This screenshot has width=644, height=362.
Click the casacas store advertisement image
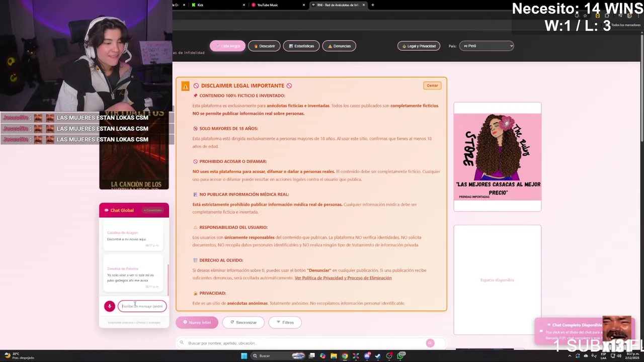point(498,156)
